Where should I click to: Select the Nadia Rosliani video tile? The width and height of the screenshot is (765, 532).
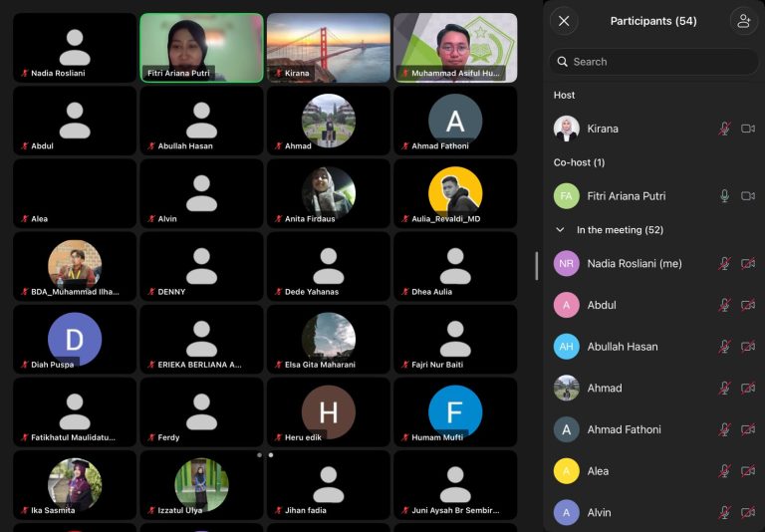click(x=75, y=48)
